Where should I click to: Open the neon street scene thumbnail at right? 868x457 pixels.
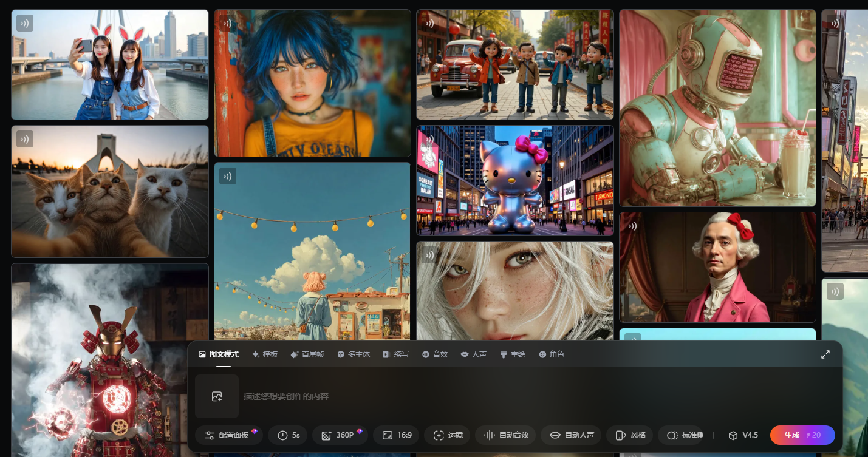pyautogui.click(x=845, y=141)
